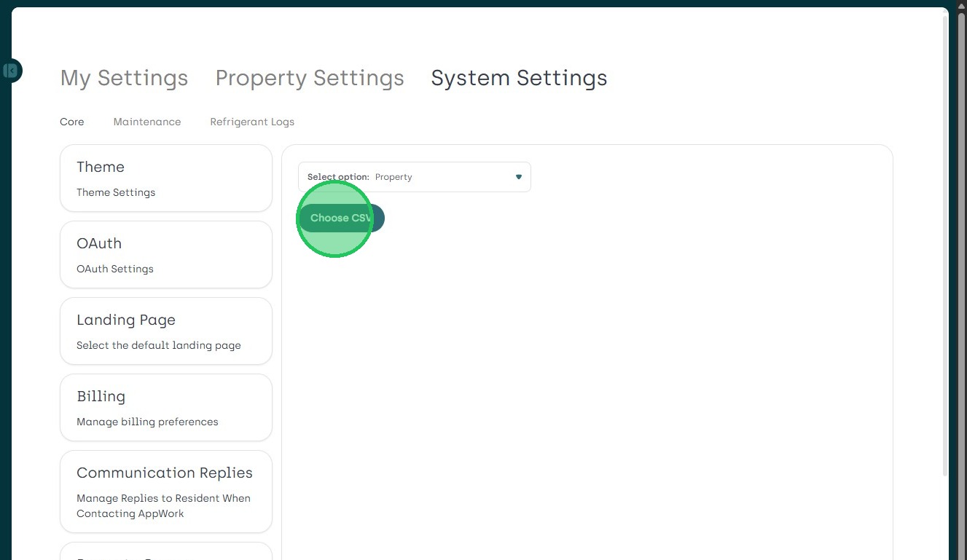The image size is (967, 560).
Task: Select the System Settings tab
Action: point(519,78)
